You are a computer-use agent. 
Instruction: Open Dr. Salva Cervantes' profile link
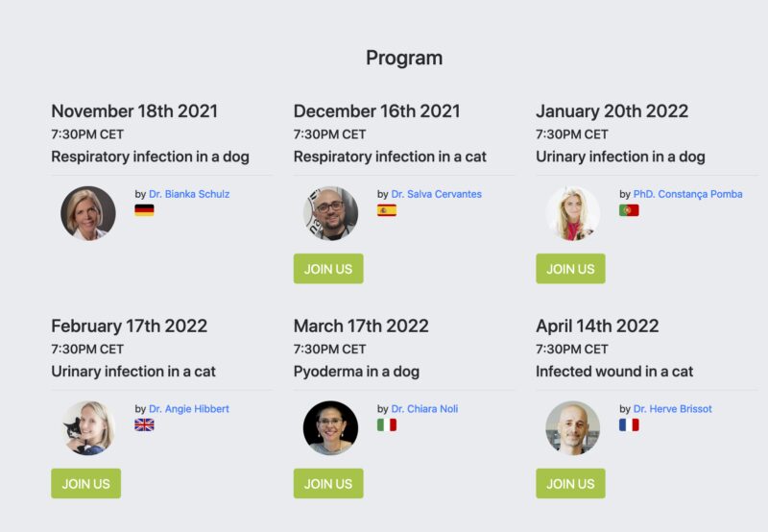(436, 194)
